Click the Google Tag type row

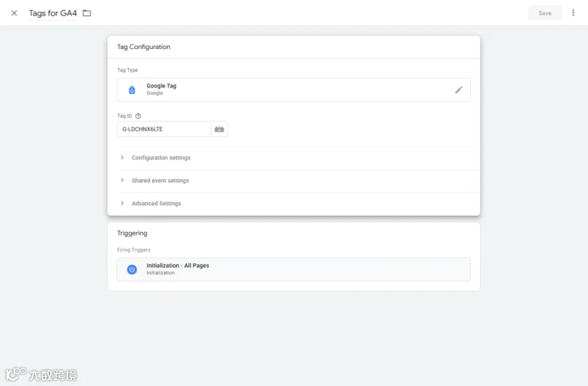pos(293,90)
